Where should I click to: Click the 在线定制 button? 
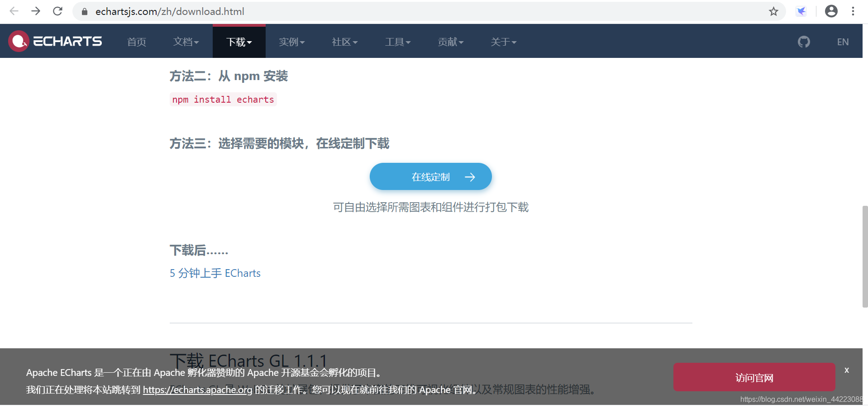click(430, 176)
